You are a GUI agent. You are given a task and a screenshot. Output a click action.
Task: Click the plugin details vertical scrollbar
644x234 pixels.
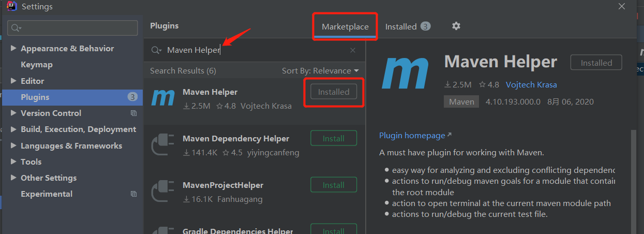pos(634,181)
